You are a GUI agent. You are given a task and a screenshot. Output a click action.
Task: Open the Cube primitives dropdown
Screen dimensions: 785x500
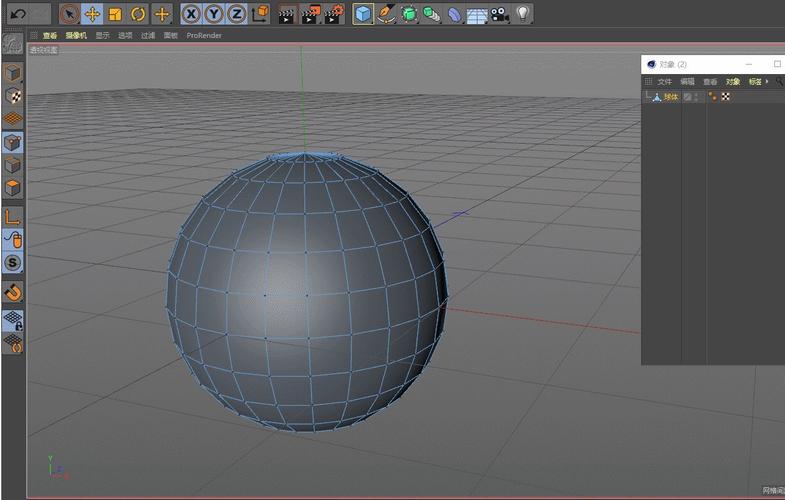tap(363, 14)
